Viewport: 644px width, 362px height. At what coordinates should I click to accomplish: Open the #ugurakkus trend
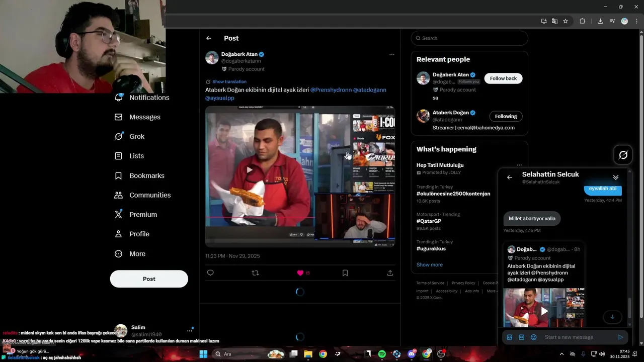[431, 249]
